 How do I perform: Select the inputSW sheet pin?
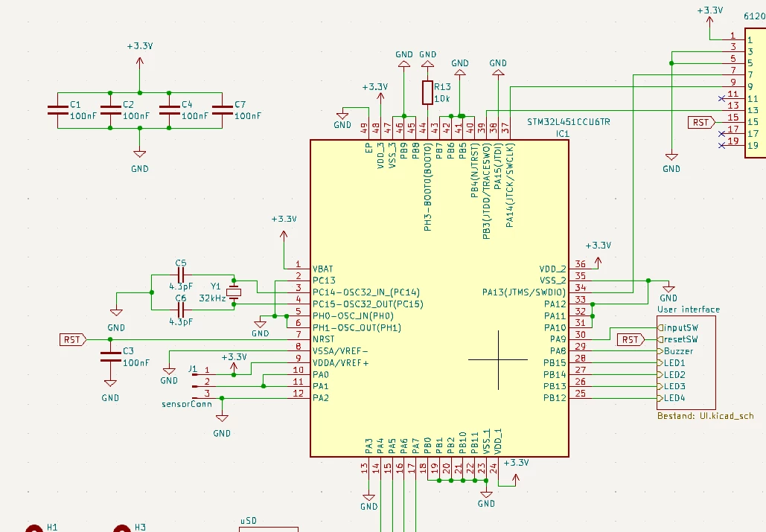click(678, 328)
